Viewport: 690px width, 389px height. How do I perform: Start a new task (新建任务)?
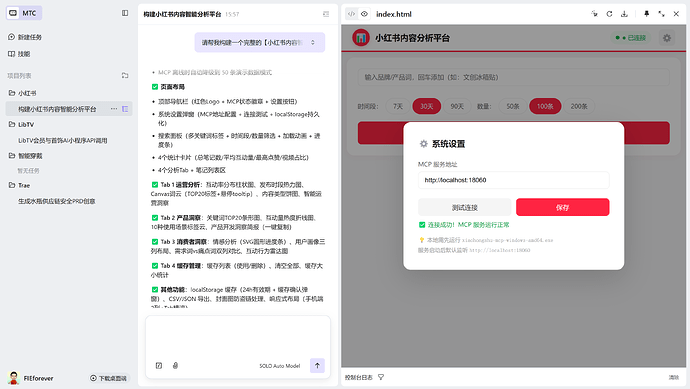click(x=25, y=37)
